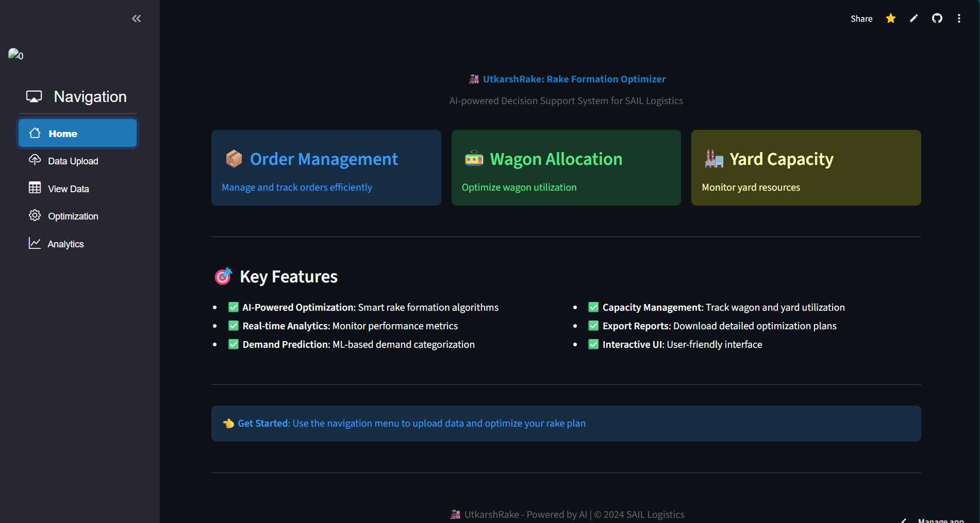The width and height of the screenshot is (980, 523).
Task: Click "Manage and track orders efficiently" text
Action: click(x=297, y=188)
